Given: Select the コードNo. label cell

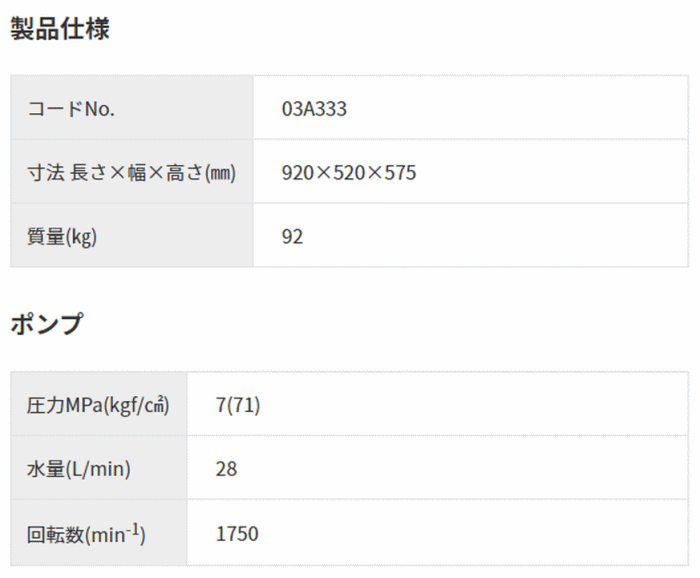Looking at the screenshot, I should 131,108.
